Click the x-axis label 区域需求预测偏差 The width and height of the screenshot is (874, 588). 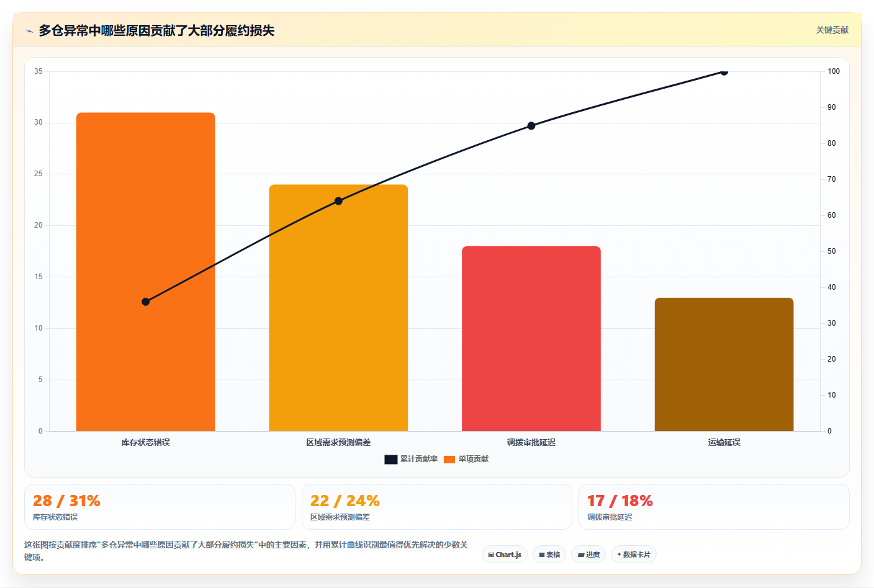click(338, 442)
